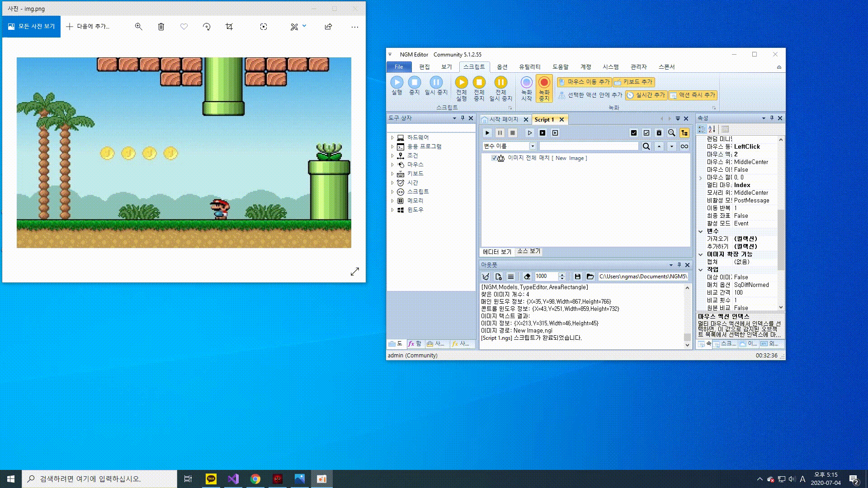
Task: Click the 전체 일시 중지 (Pause All) orange icon
Action: coord(500,82)
